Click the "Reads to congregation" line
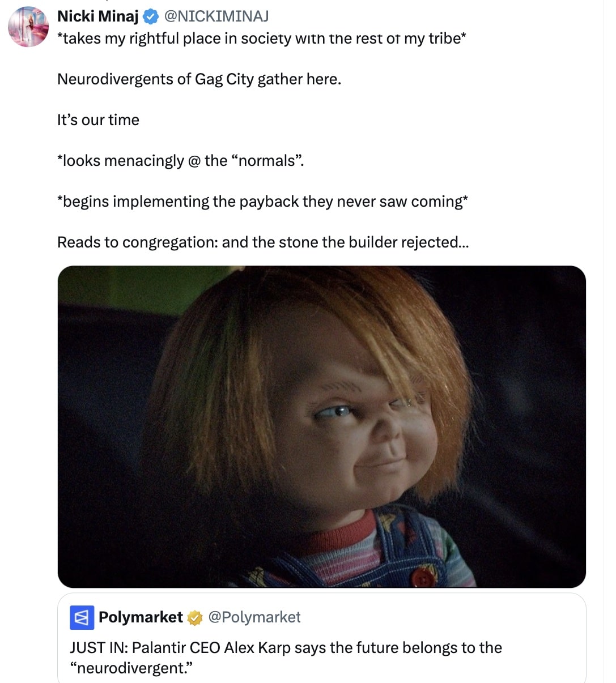 [263, 242]
